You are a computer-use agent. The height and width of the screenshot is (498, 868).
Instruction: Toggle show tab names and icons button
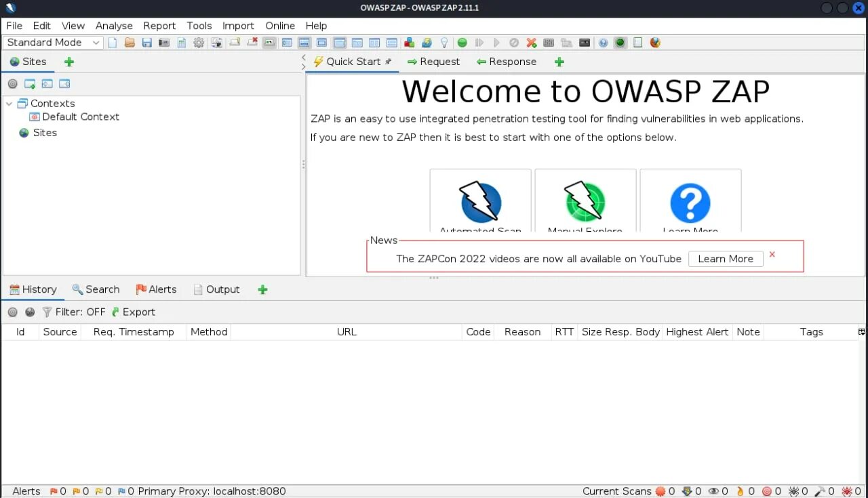click(269, 43)
